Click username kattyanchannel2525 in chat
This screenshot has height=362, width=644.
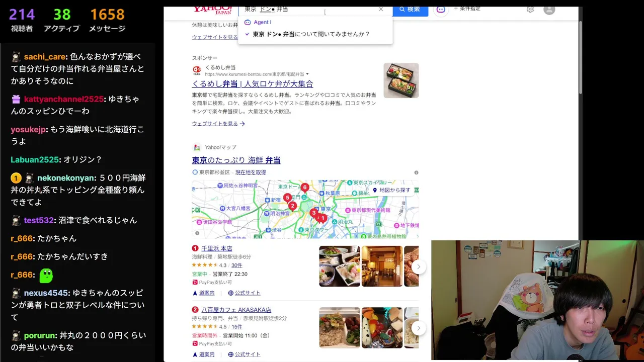[x=64, y=99]
